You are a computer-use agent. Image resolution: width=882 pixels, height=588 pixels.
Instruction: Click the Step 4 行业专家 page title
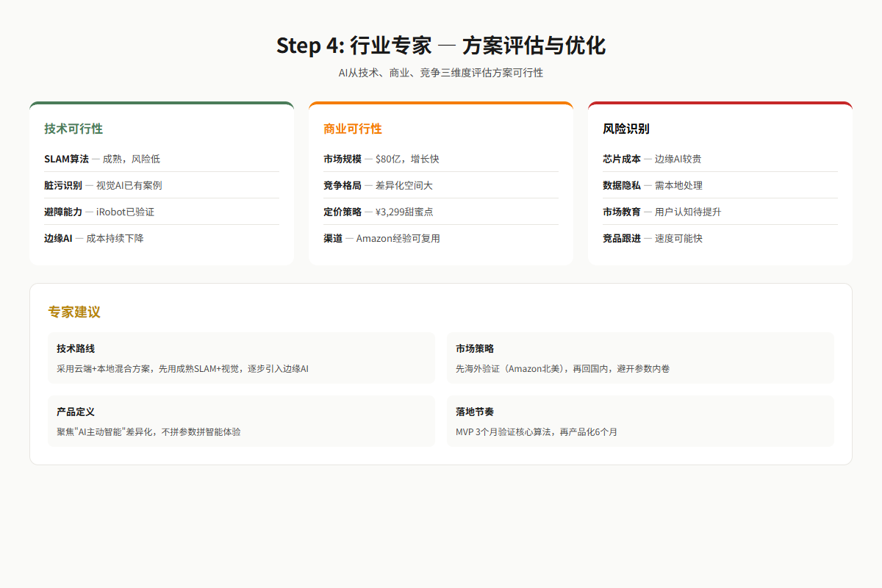[x=441, y=46]
